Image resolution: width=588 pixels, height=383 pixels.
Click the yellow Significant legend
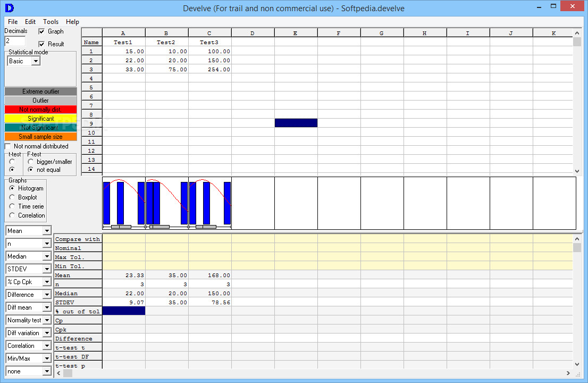point(40,119)
